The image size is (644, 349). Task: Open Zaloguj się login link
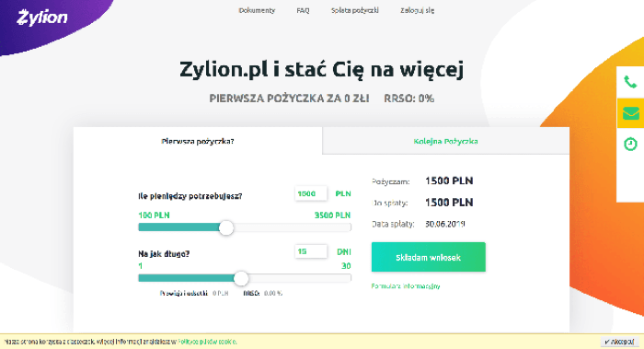click(418, 10)
